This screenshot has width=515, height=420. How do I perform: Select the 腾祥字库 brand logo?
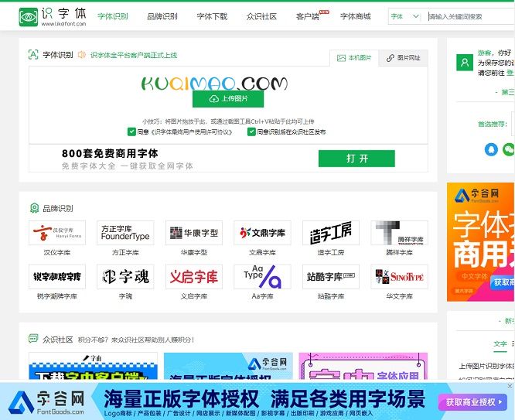(x=399, y=233)
